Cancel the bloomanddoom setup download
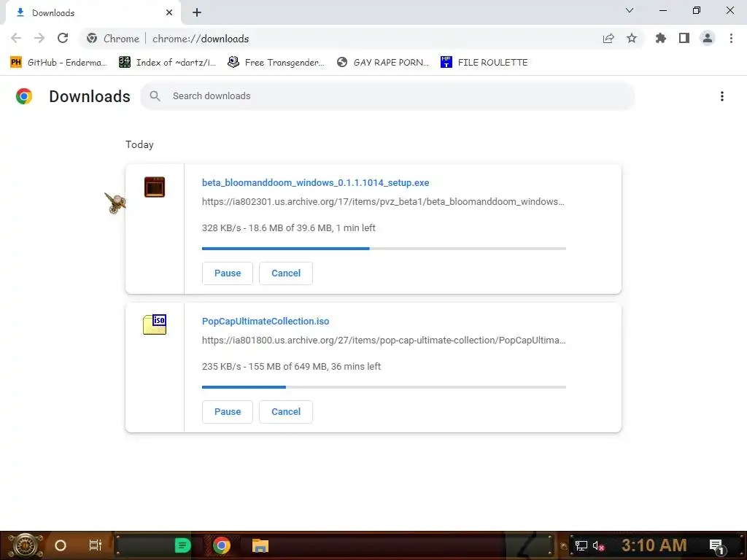The image size is (747, 560). [x=286, y=273]
